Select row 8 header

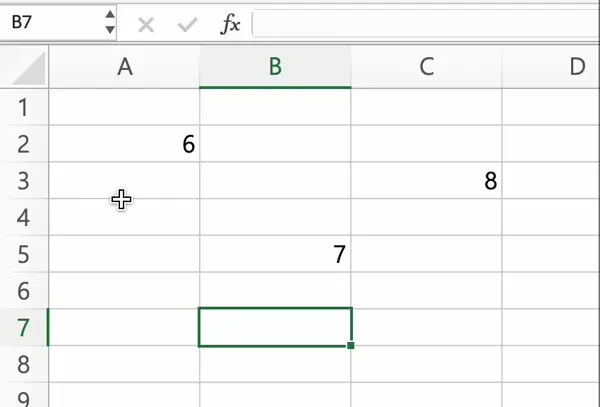[x=24, y=364]
